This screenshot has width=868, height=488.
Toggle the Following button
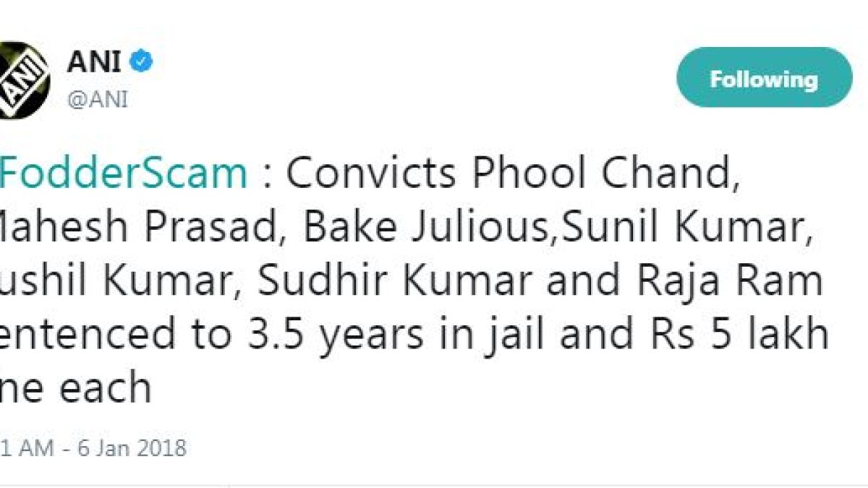pyautogui.click(x=764, y=78)
